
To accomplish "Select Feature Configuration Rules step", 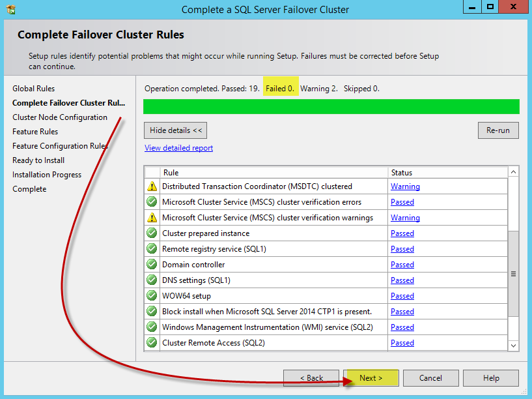I will [x=60, y=146].
